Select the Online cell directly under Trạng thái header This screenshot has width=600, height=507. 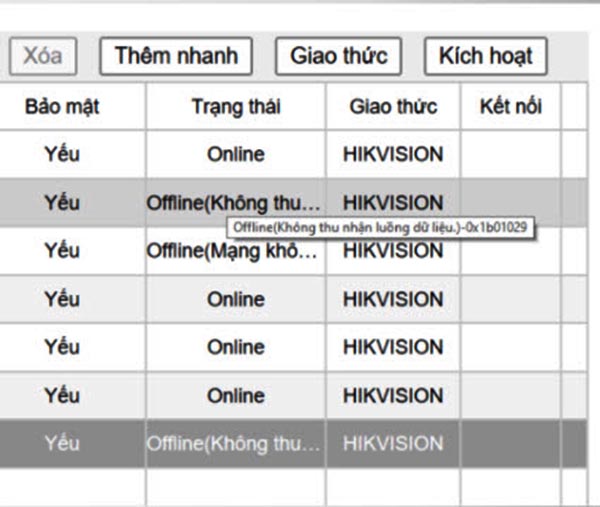(236, 154)
